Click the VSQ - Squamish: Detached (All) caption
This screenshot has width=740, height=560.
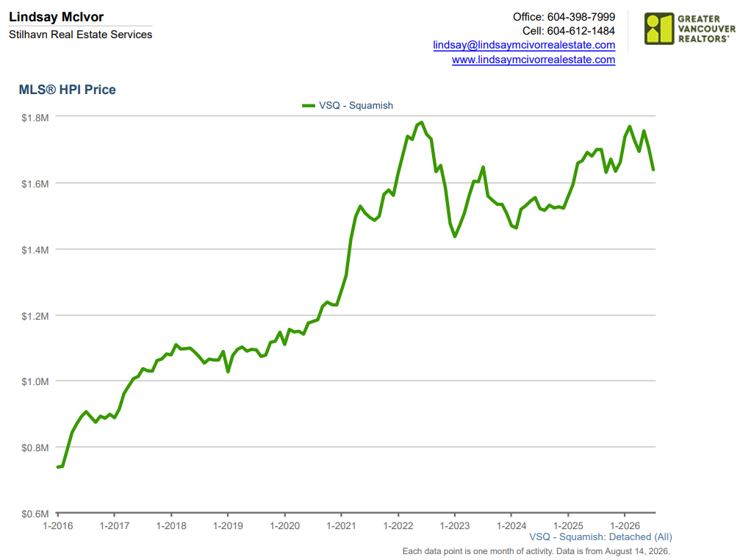(600, 537)
